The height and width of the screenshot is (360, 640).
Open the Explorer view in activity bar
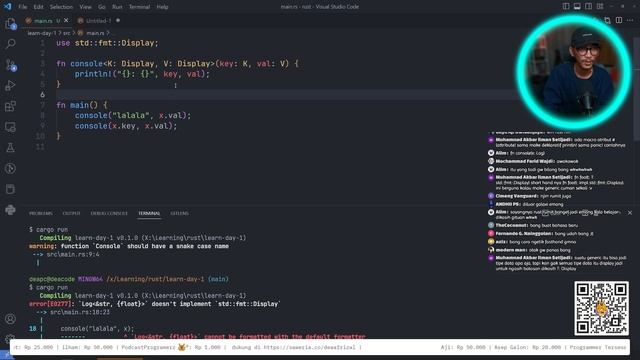[x=11, y=24]
